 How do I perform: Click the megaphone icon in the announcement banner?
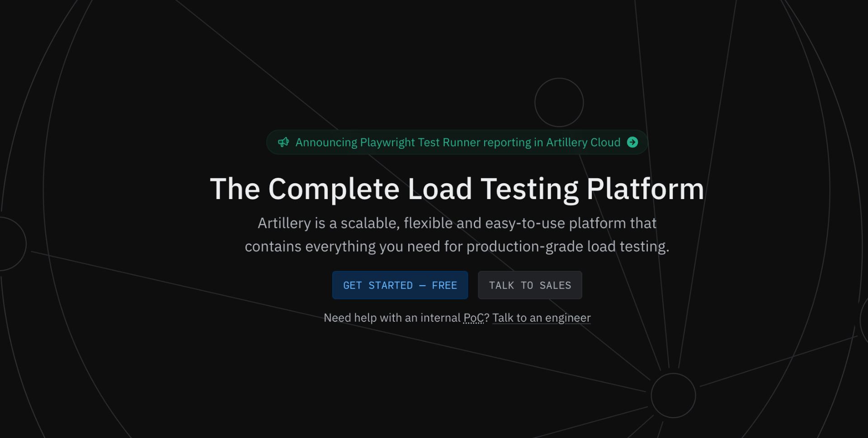pyautogui.click(x=284, y=142)
